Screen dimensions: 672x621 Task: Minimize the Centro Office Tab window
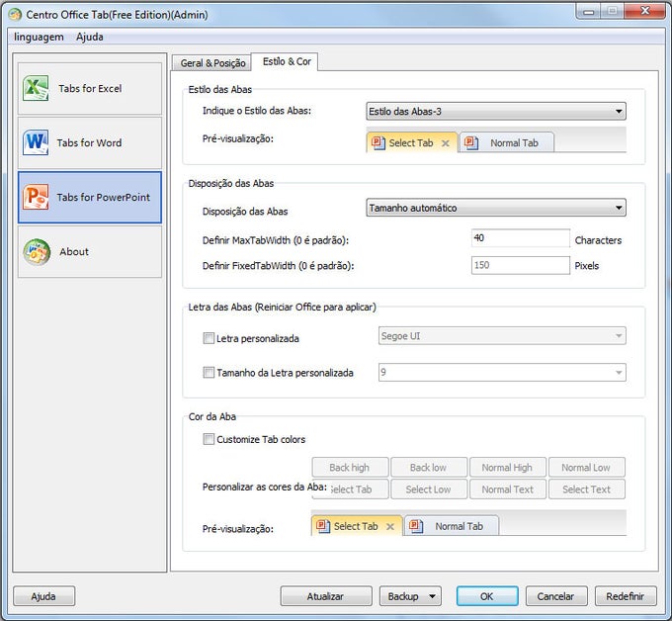(588, 12)
